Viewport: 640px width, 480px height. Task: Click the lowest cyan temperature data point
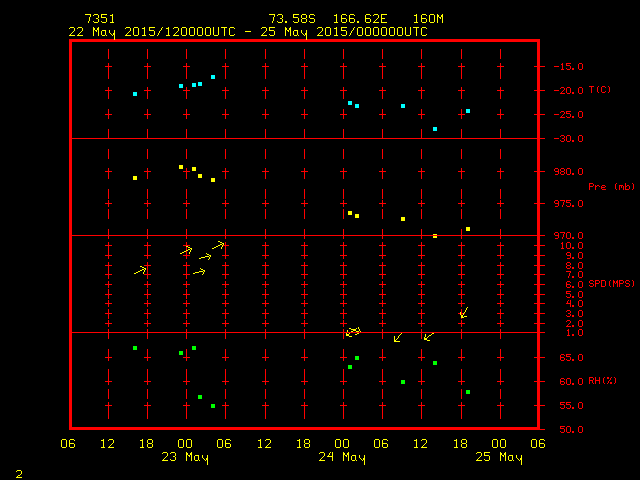point(435,129)
